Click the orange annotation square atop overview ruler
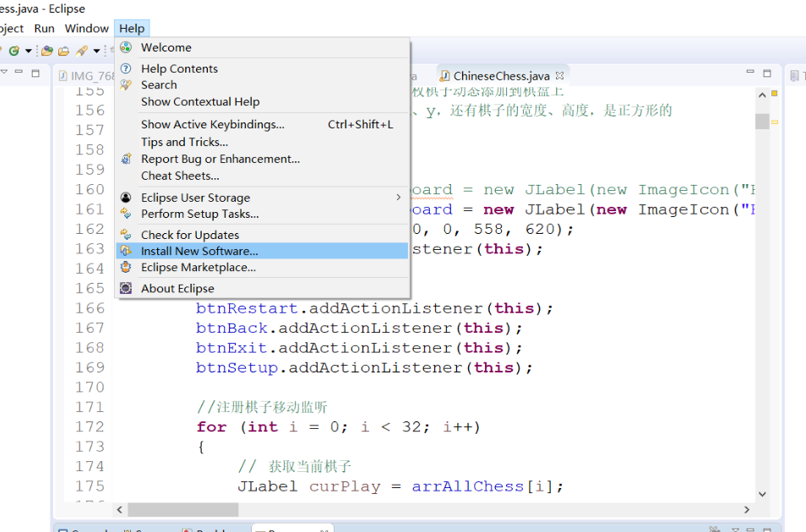This screenshot has width=806, height=532. (x=775, y=94)
